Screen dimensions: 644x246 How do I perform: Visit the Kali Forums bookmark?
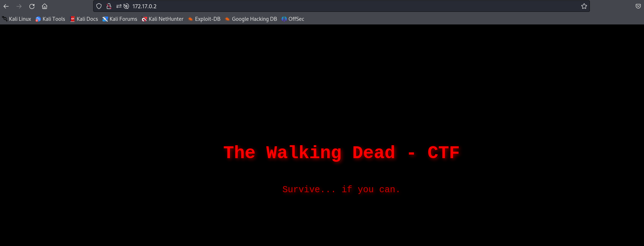pyautogui.click(x=120, y=19)
